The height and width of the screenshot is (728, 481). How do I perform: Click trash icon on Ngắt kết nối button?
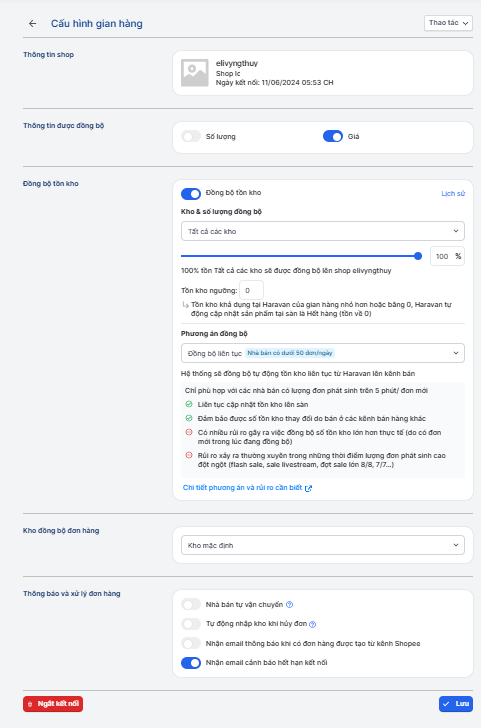pos(30,704)
